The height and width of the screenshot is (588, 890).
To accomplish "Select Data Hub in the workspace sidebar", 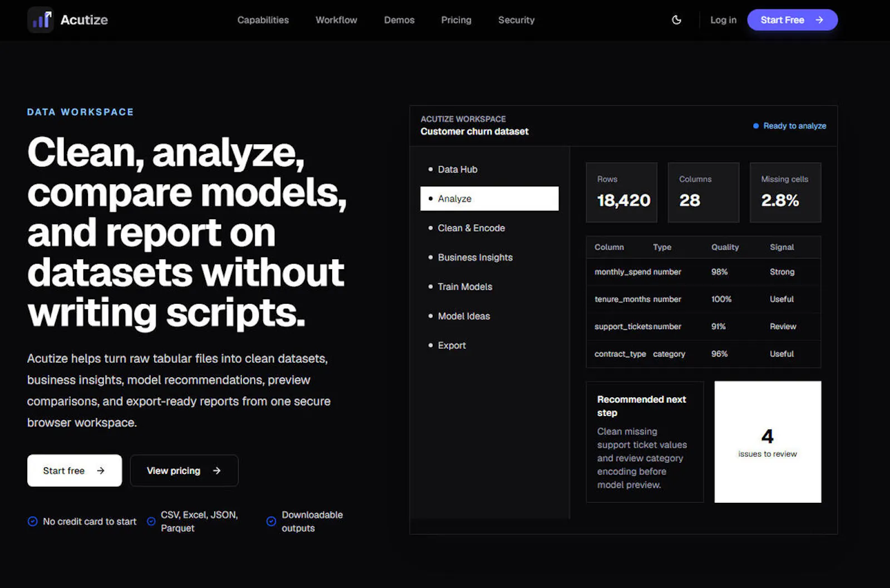I will click(489, 169).
